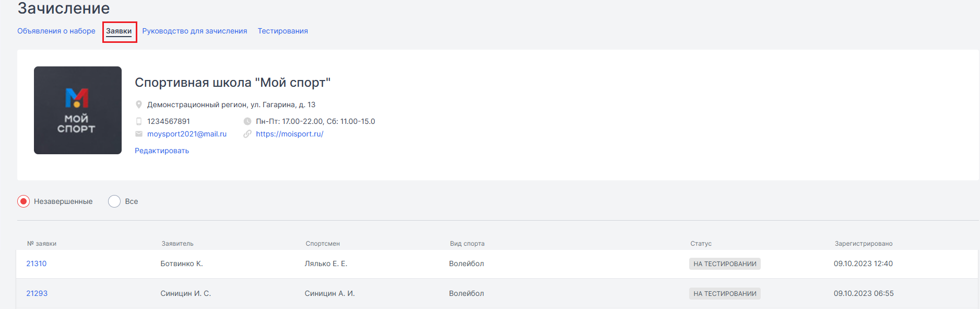Image resolution: width=980 pixels, height=309 pixels.
Task: Open application number 21293
Action: (37, 293)
